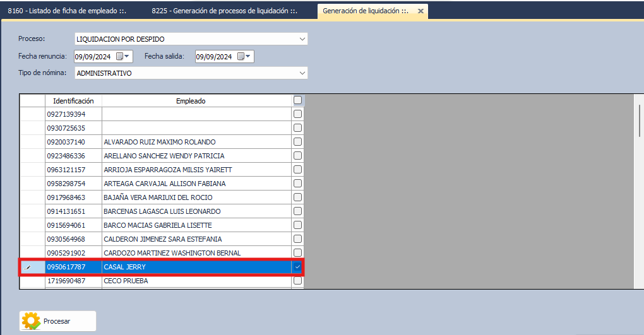Click the Fecha salida date field
Image resolution: width=644 pixels, height=335 pixels.
pos(215,57)
